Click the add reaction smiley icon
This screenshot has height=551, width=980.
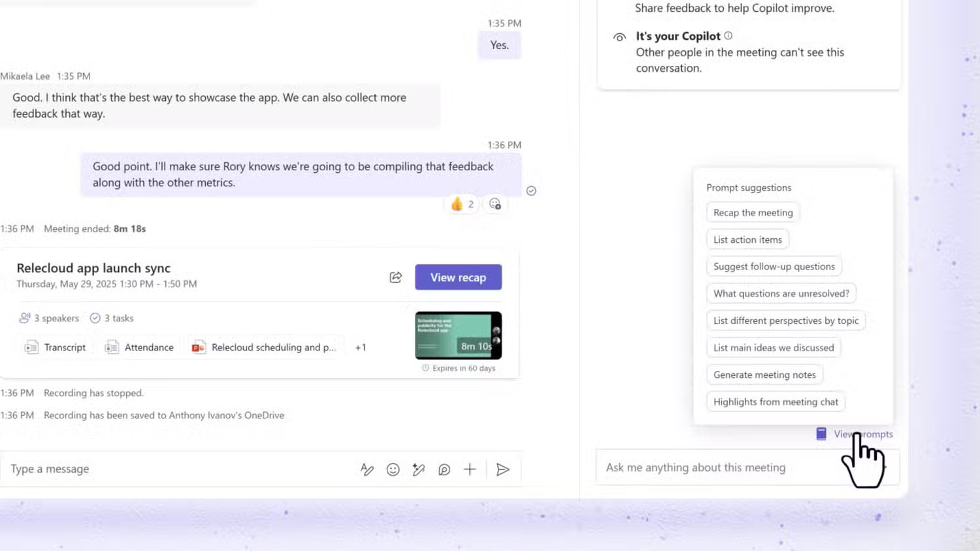pyautogui.click(x=495, y=204)
